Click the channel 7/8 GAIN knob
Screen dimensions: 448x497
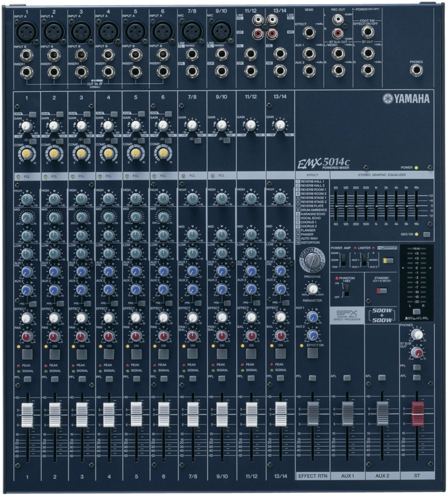192,126
